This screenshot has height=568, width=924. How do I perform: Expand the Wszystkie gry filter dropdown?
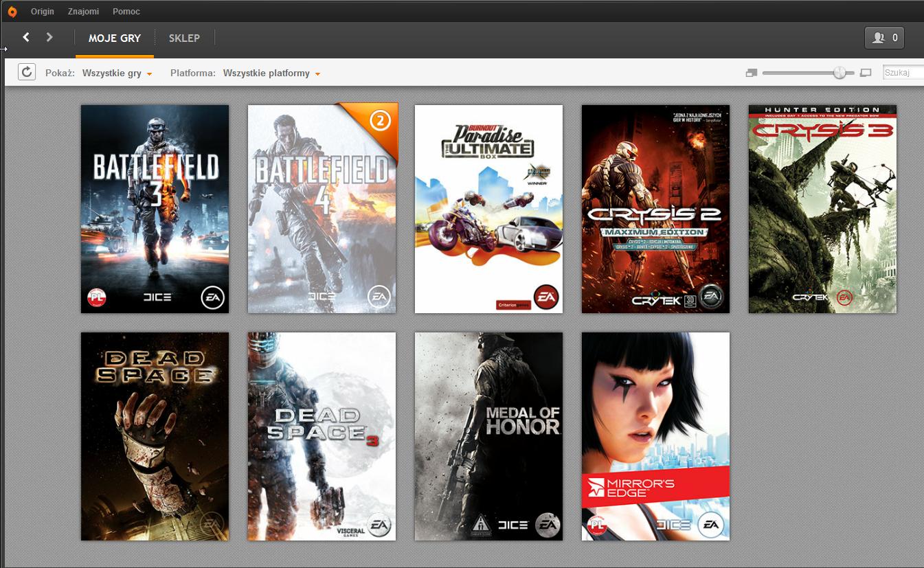[x=117, y=73]
